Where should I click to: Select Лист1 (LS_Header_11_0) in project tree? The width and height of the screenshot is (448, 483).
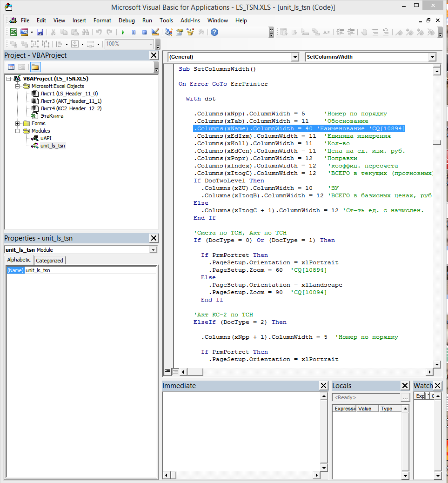(x=69, y=94)
